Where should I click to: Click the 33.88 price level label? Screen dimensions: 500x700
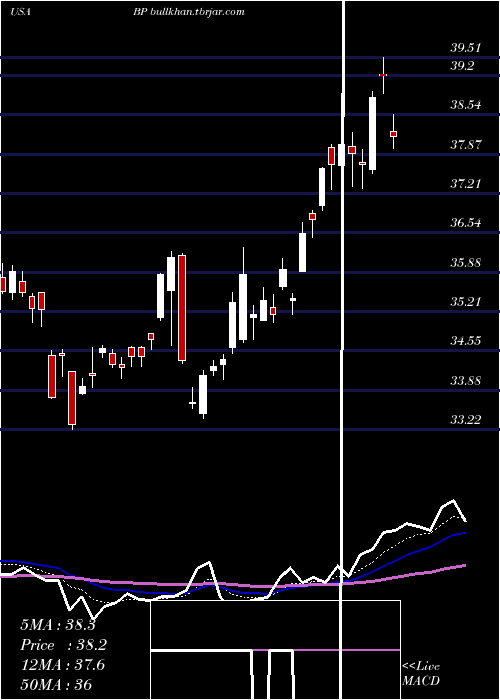[466, 381]
